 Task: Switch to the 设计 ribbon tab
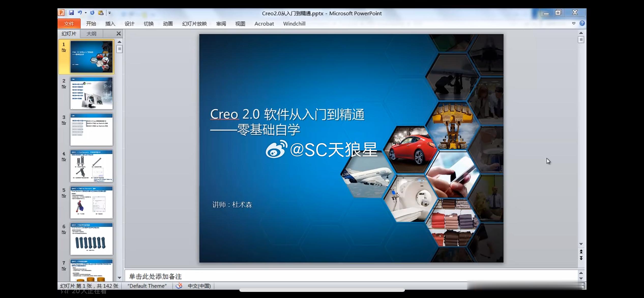pos(129,24)
